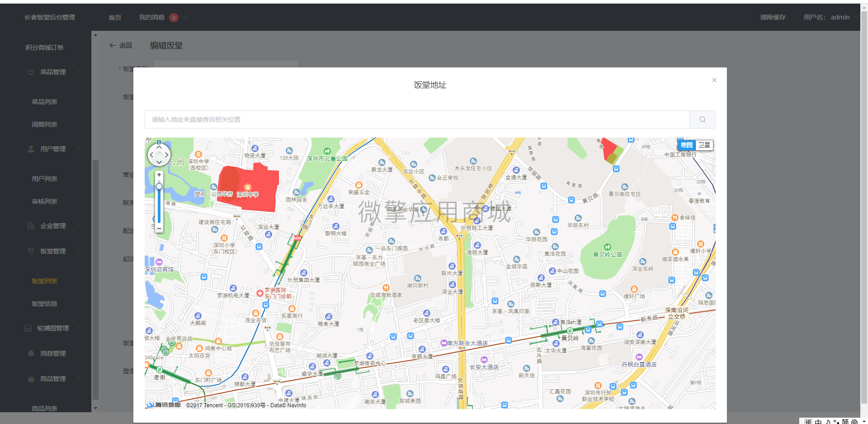This screenshot has width=868, height=424.
Task: Open 首页 in top navigation
Action: click(115, 18)
